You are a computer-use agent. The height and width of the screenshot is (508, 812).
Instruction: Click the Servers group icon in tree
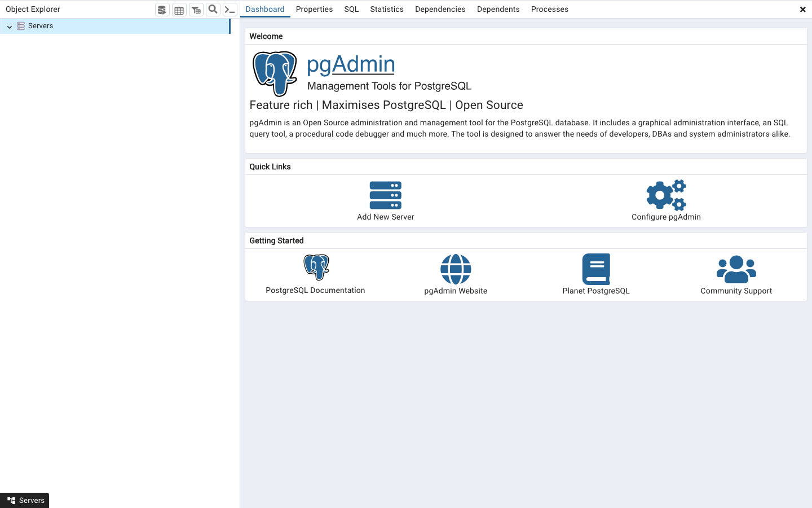pos(21,26)
